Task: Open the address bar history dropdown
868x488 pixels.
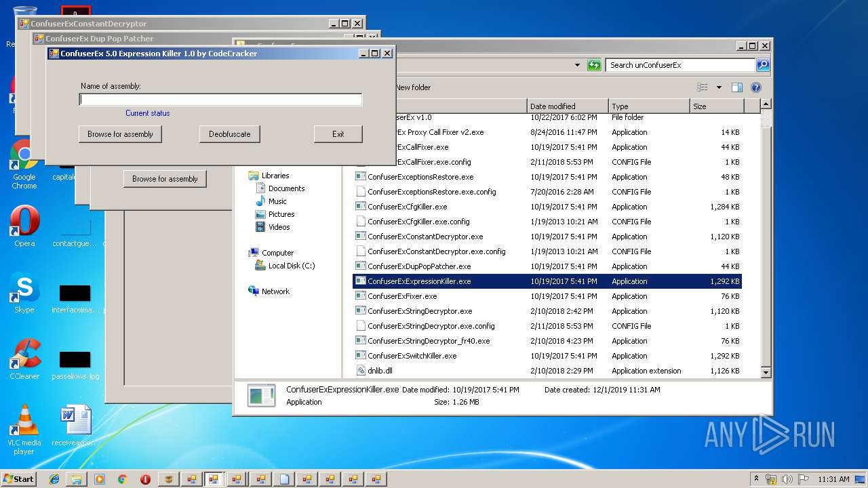Action: point(577,65)
